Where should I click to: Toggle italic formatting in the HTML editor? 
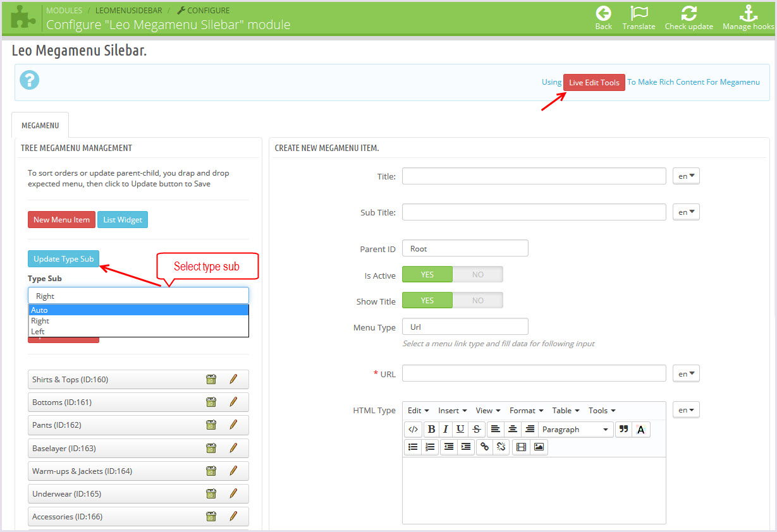click(x=446, y=429)
